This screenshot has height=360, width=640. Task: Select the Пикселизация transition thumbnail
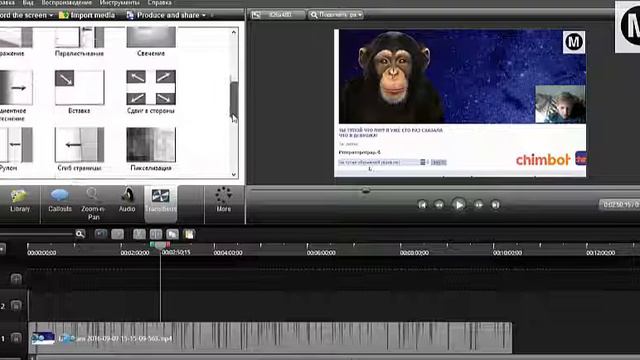click(151, 145)
